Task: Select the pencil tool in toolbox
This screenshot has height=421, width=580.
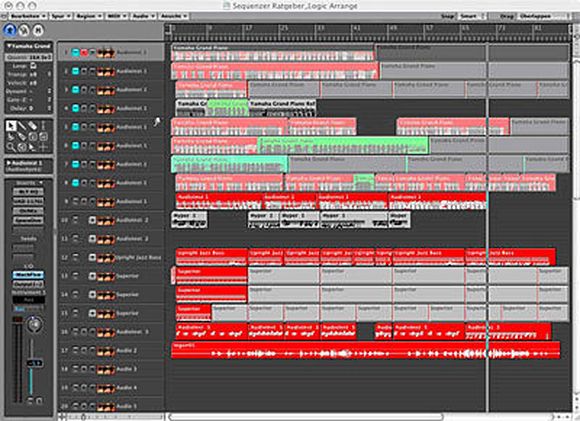Action: [x=22, y=126]
